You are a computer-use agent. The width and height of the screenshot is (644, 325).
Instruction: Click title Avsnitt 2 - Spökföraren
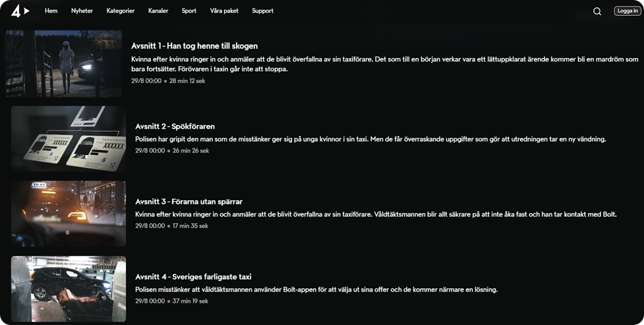pos(175,127)
